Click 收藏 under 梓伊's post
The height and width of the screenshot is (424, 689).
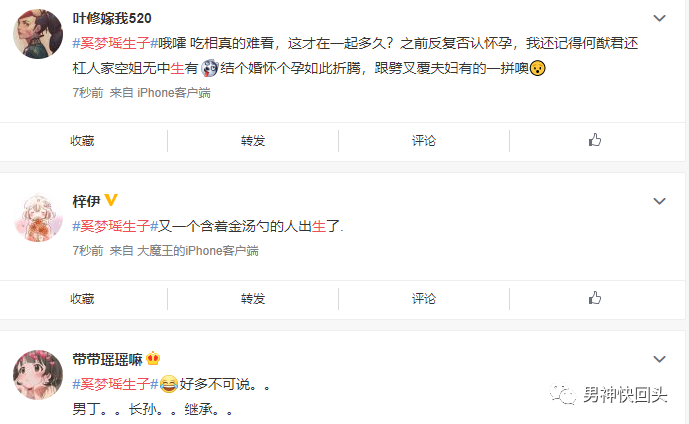(82, 299)
